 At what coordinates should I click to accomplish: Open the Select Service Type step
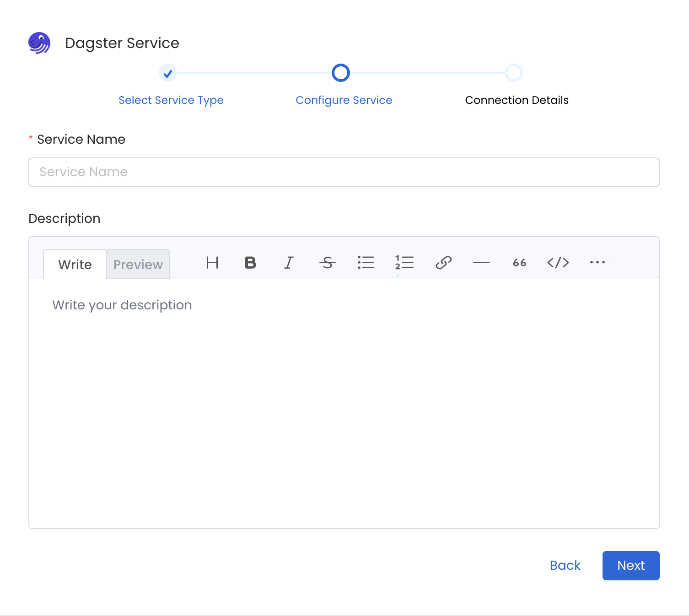pos(168,73)
